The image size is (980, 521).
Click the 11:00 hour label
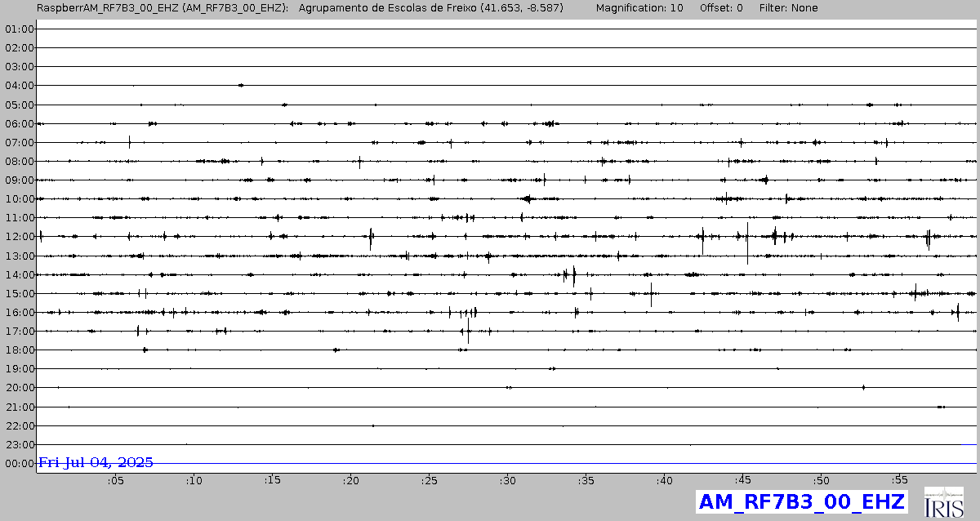(x=19, y=217)
